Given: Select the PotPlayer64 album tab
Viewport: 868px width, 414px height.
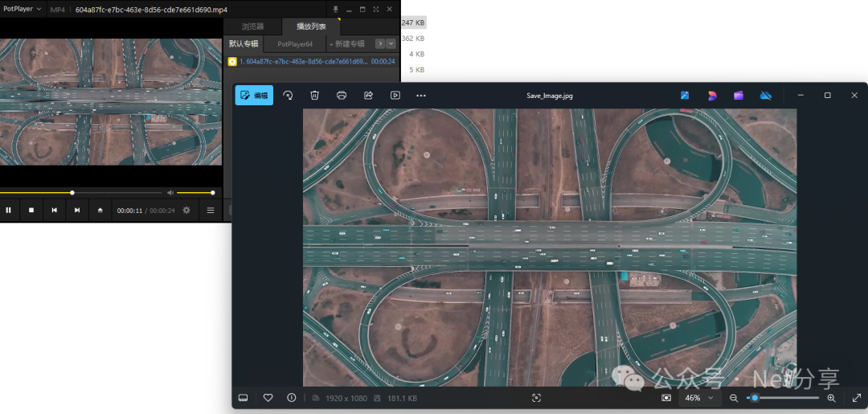Looking at the screenshot, I should pos(295,43).
